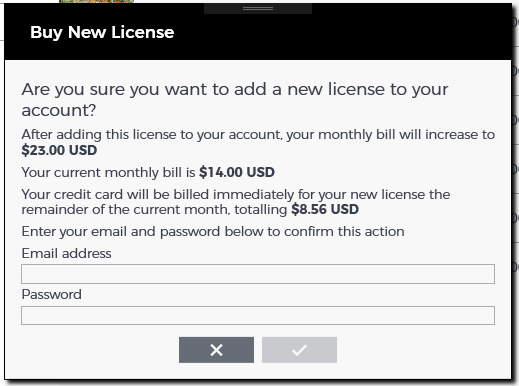519x386 pixels.
Task: Click the checkmark confirm button
Action: tap(299, 350)
